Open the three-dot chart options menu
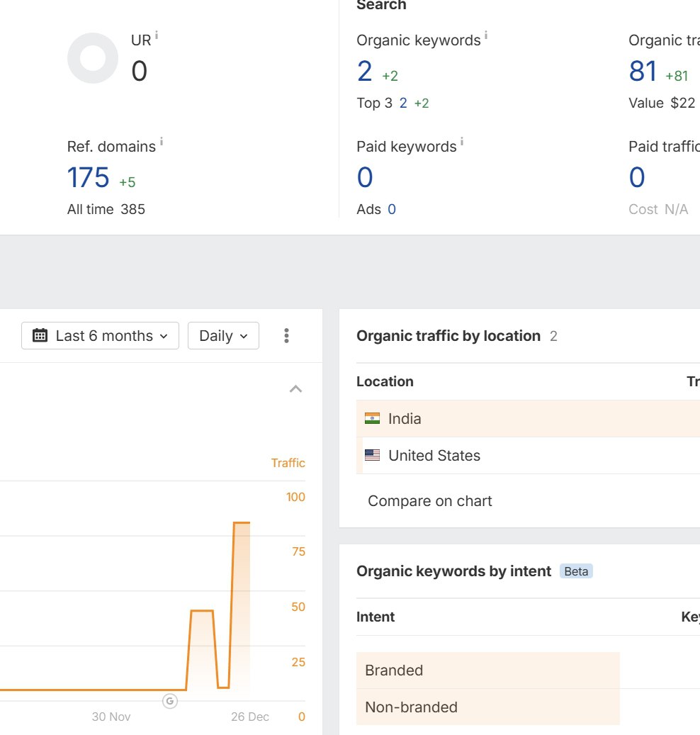700x735 pixels. 286,336
